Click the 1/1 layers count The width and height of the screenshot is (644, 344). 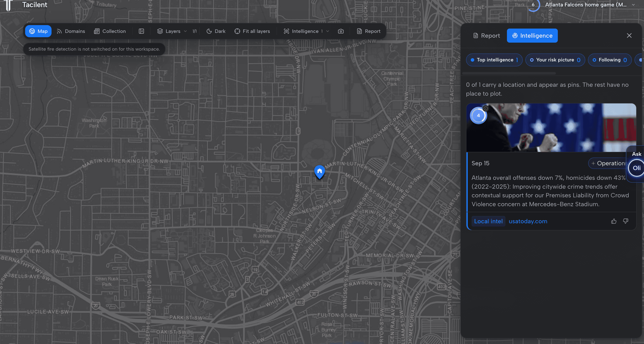pyautogui.click(x=194, y=31)
